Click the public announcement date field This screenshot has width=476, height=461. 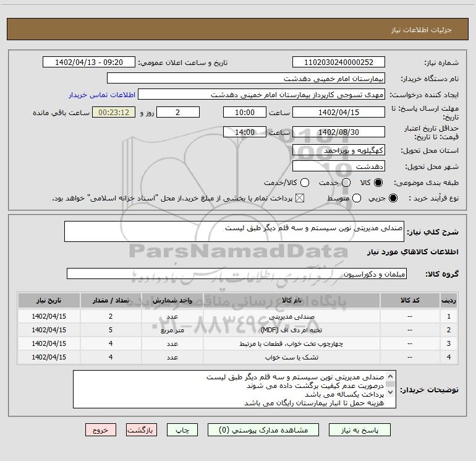89,62
